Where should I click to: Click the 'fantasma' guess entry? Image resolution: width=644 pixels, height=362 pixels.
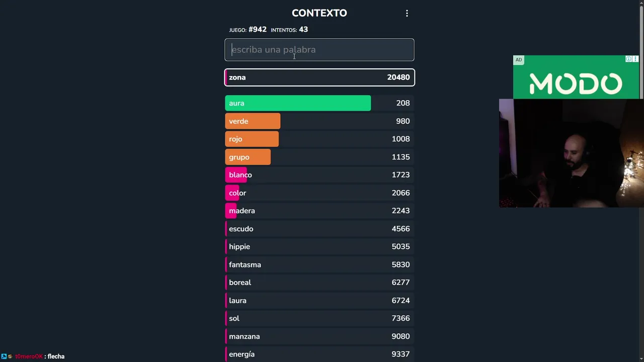(319, 264)
